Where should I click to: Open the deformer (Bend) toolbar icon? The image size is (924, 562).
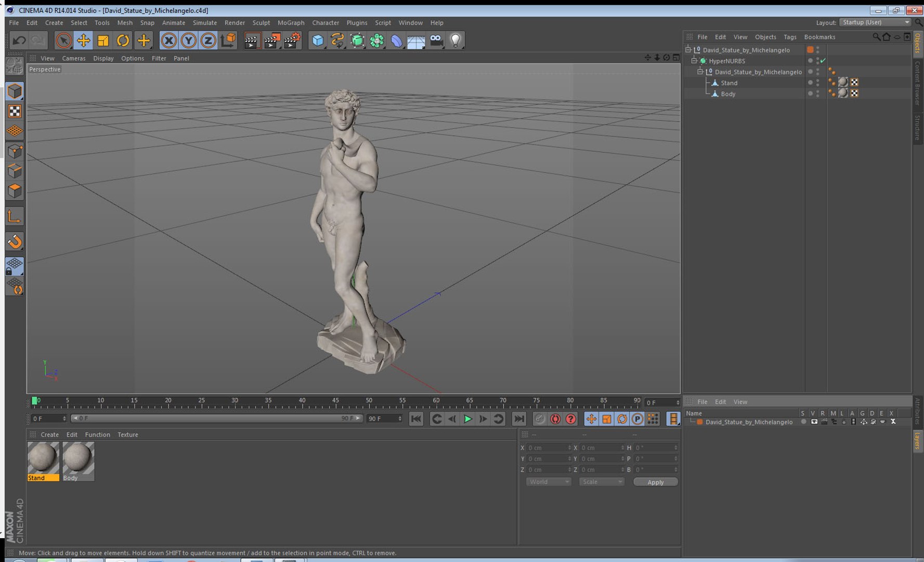[396, 41]
